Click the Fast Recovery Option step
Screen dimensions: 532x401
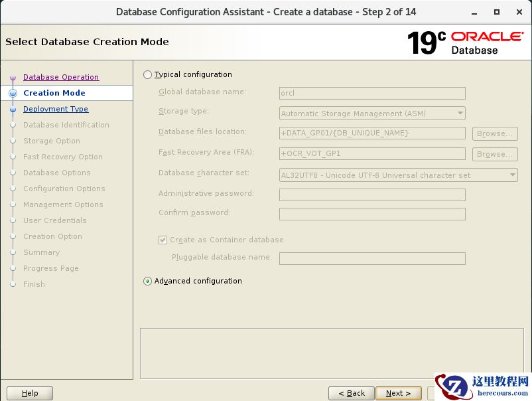(63, 157)
